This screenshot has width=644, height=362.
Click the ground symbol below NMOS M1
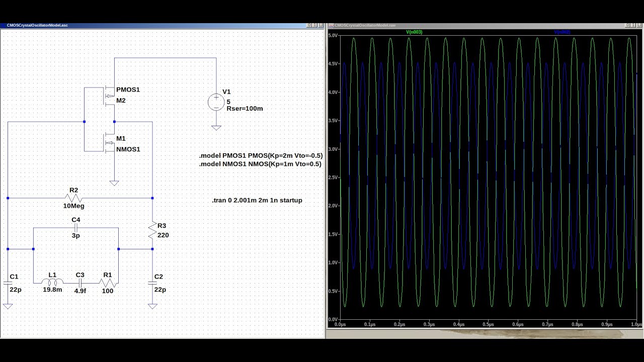[114, 184]
